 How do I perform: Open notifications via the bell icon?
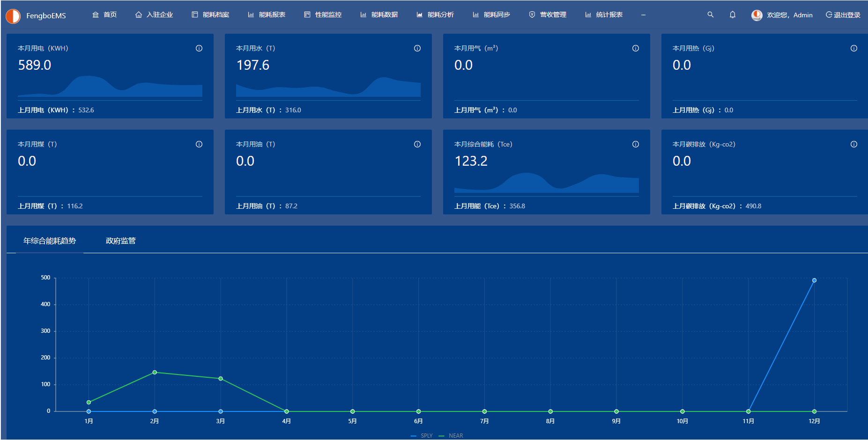733,15
